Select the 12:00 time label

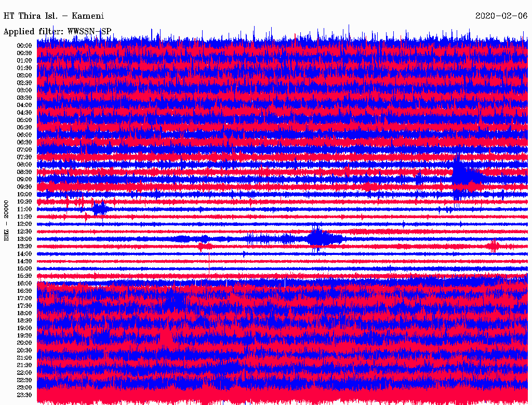24,224
